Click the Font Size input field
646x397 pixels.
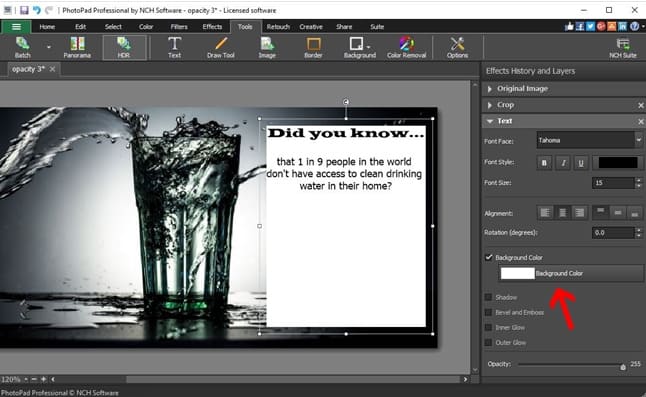coord(613,183)
